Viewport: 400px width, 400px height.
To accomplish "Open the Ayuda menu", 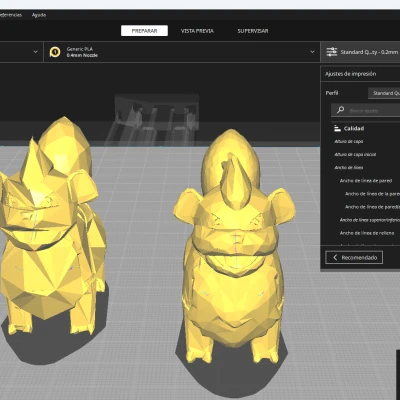I will pyautogui.click(x=39, y=15).
